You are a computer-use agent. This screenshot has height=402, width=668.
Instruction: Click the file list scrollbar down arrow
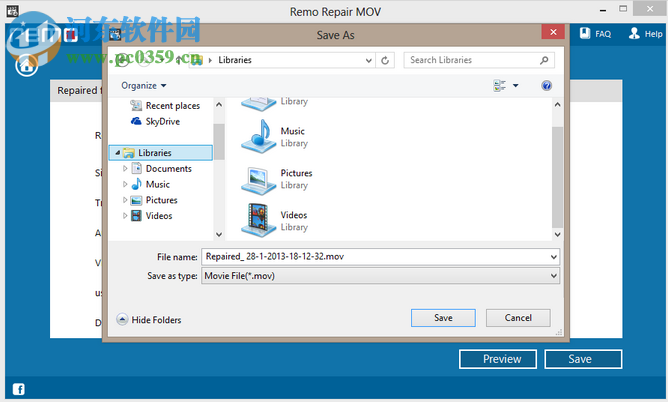(557, 234)
